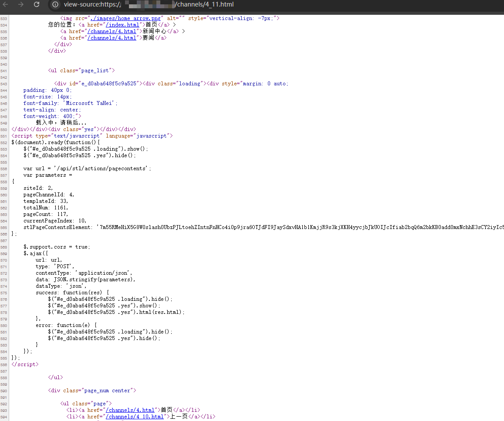Click the 'font-family: Microsoft YaHei' line
Image resolution: width=504 pixels, height=421 pixels.
tap(71, 103)
